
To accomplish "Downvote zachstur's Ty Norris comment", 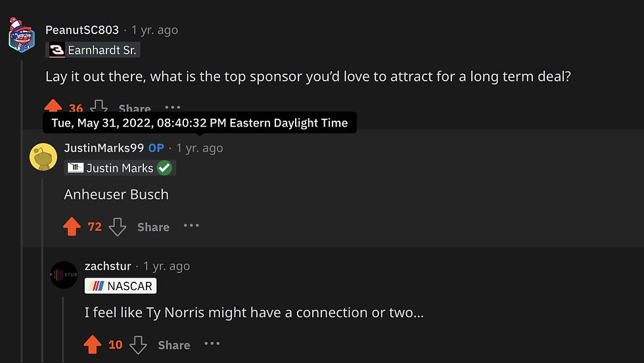I will point(138,345).
